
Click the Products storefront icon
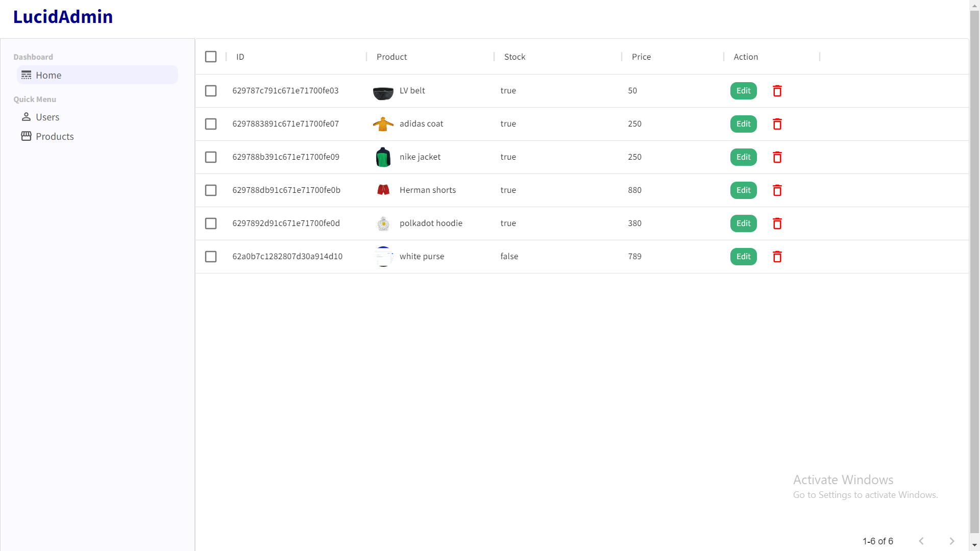(26, 136)
